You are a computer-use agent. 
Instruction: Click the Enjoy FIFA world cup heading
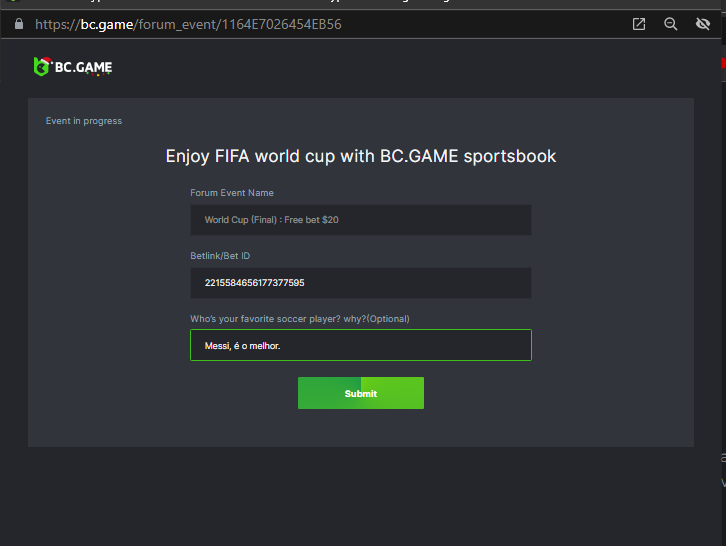pyautogui.click(x=360, y=156)
